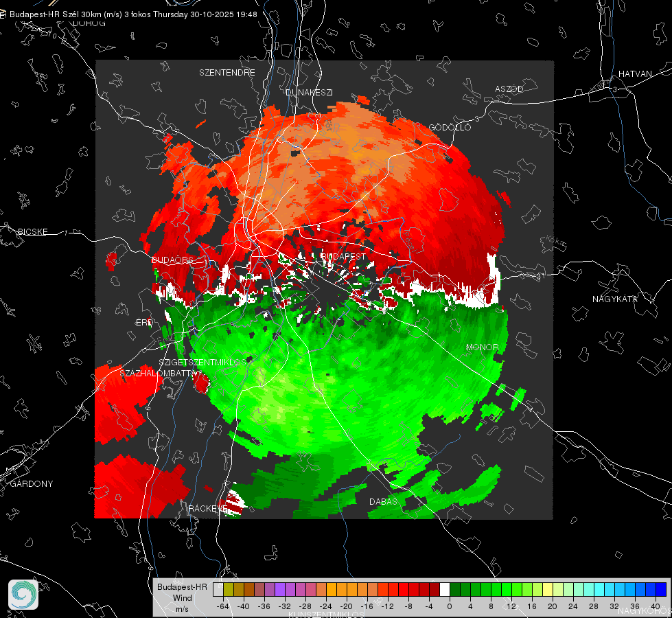
Task: Click the '40' legend value
Action: [656, 606]
